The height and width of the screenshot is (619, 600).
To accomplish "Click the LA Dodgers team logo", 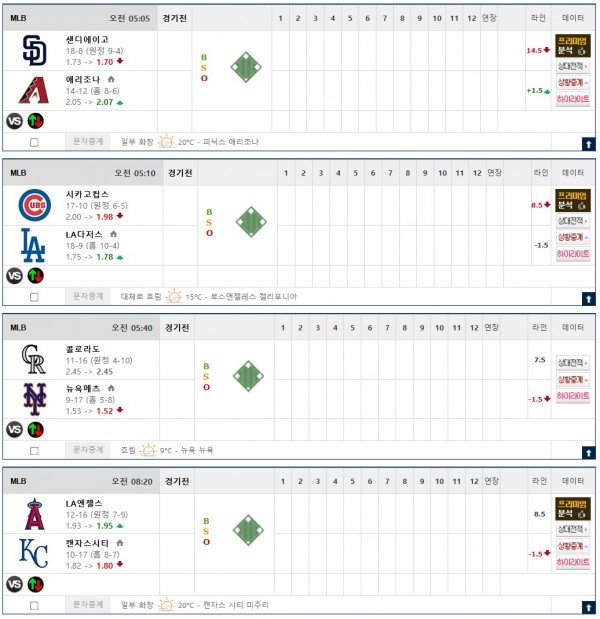I will [x=34, y=244].
